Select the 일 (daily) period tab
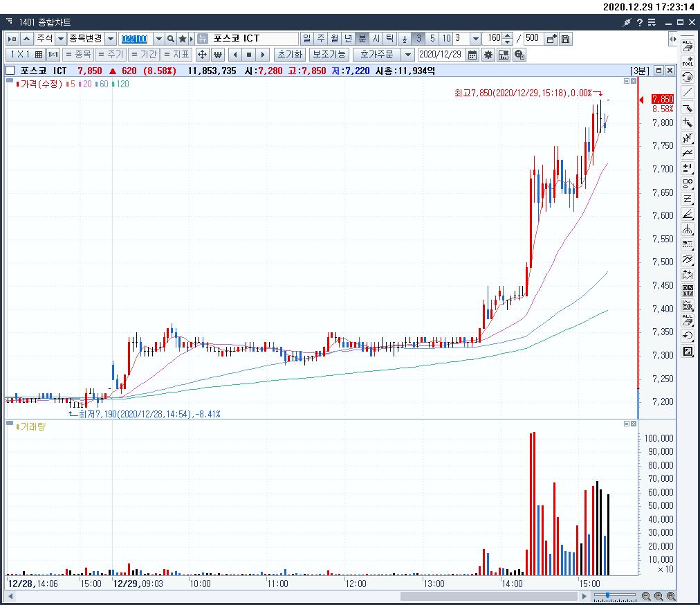The width and height of the screenshot is (700, 605). 306,39
